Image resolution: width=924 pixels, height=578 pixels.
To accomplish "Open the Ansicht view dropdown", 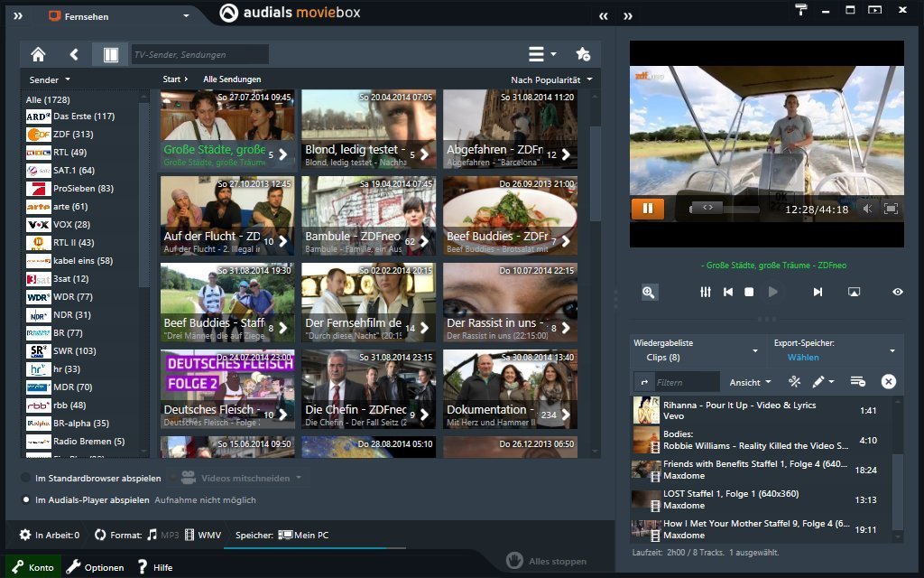I will (750, 382).
